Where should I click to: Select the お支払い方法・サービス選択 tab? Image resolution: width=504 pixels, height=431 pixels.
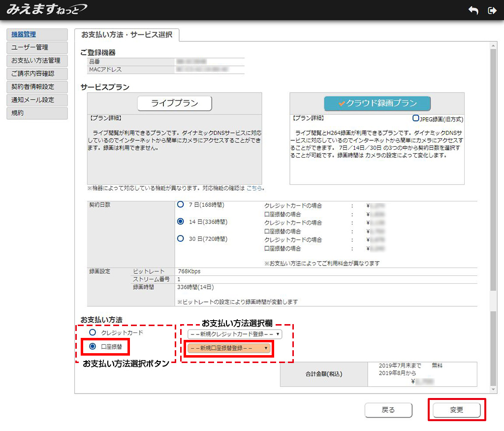pos(126,35)
